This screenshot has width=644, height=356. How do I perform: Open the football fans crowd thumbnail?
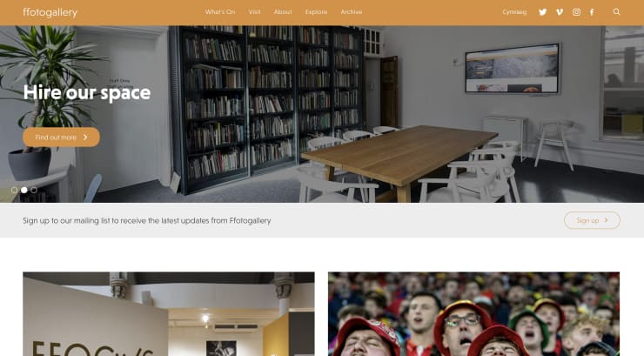(473, 313)
